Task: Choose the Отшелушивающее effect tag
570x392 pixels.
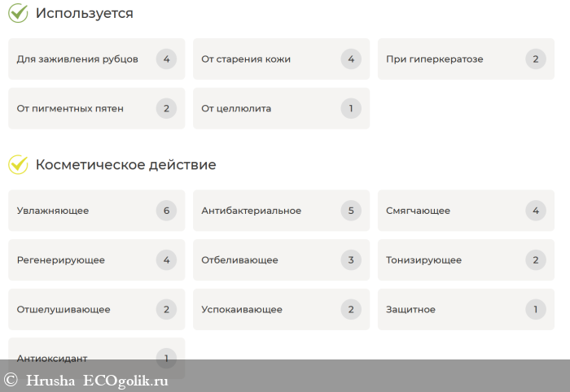Action: tap(64, 309)
